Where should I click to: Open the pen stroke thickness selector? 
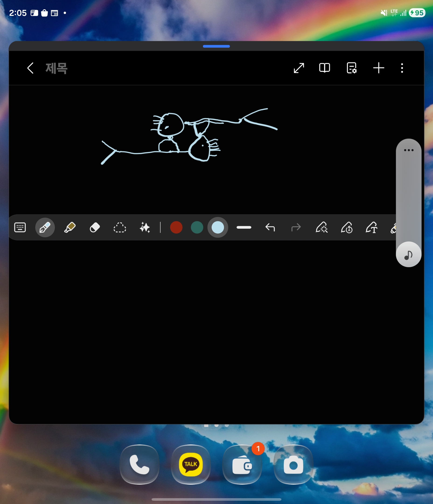244,227
